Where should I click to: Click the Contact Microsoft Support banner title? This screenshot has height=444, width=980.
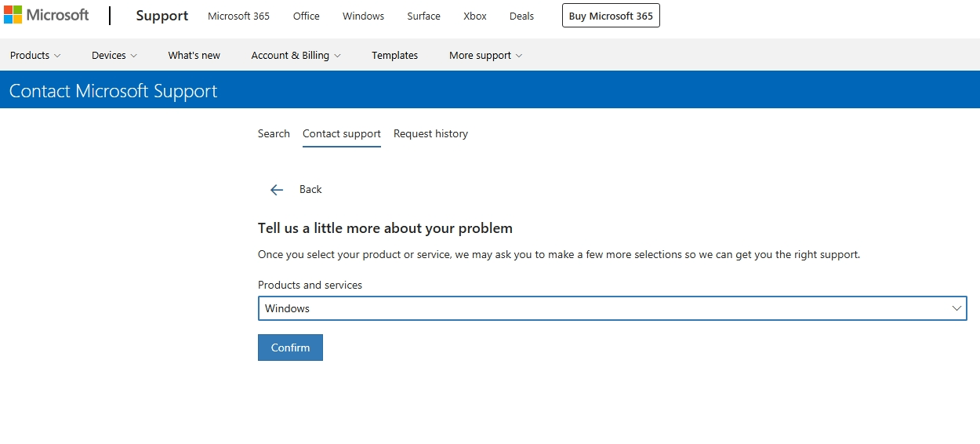[x=114, y=91]
